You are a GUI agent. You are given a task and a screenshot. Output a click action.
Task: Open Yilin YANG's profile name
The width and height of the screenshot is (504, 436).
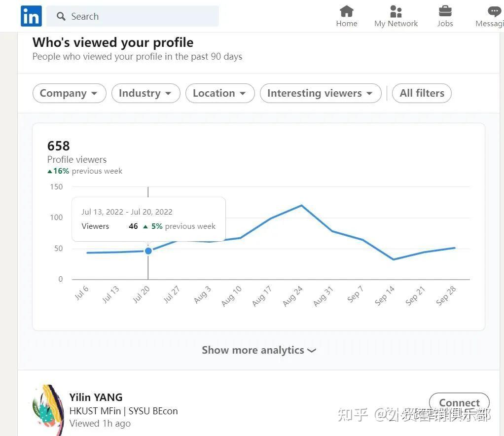coord(96,397)
